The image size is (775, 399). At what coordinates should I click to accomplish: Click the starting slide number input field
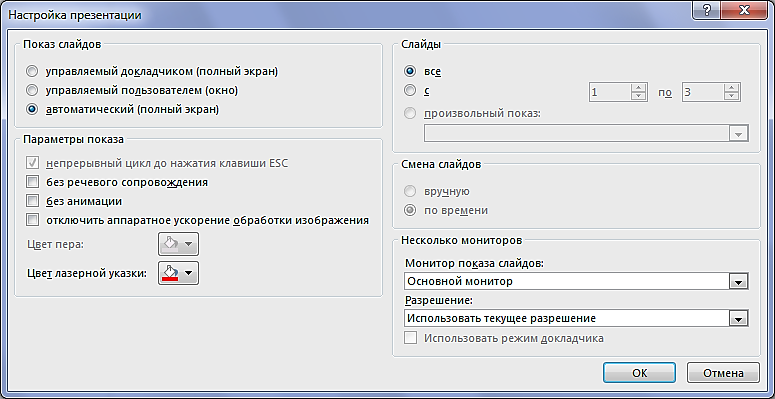[610, 92]
